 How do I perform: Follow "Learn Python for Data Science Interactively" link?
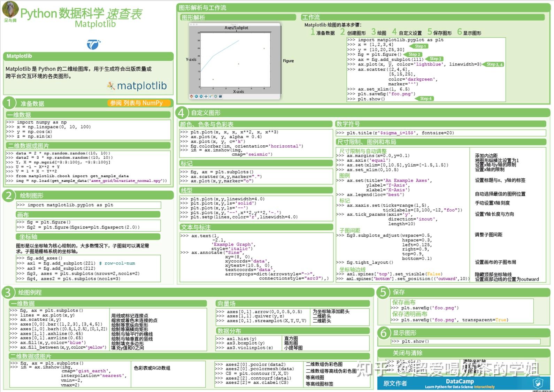click(460, 387)
